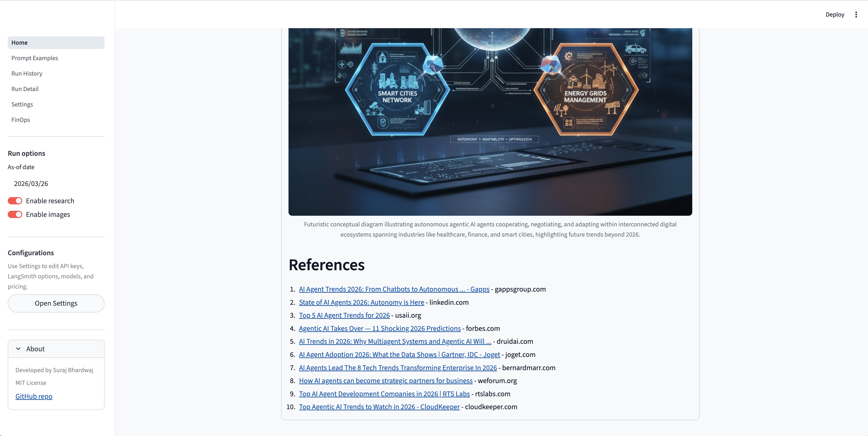Viewport: 868px width, 436px height.
Task: Open the three-dot main menu
Action: [856, 15]
